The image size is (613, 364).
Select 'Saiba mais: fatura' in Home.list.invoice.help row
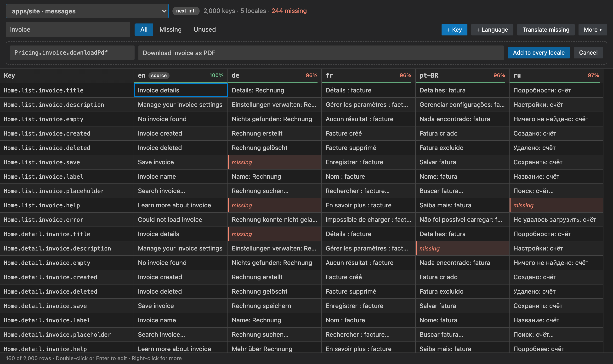click(462, 205)
